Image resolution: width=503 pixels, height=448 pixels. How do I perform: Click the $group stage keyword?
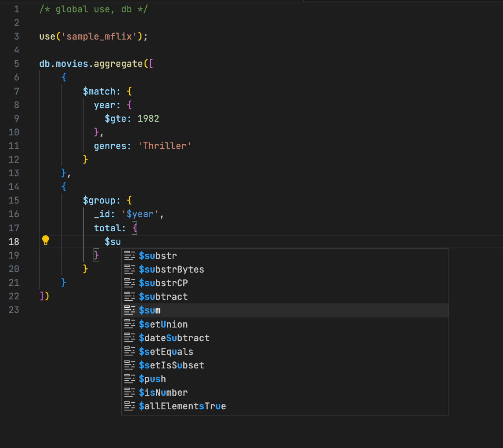(x=99, y=200)
